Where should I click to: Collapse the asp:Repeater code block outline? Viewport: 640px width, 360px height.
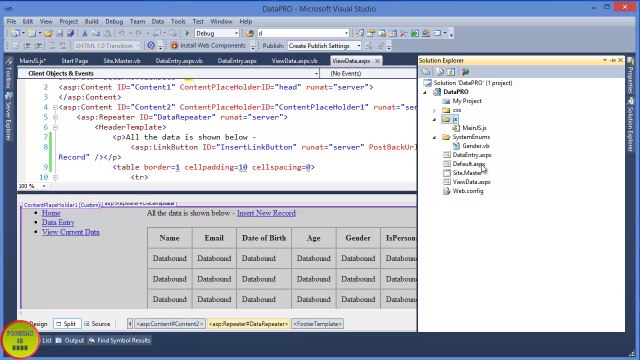55,118
